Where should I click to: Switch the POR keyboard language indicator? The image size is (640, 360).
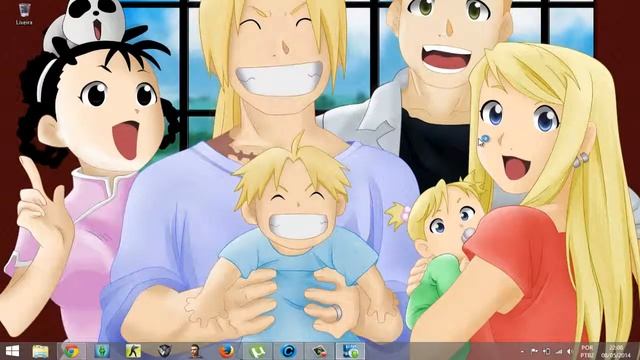click(587, 351)
